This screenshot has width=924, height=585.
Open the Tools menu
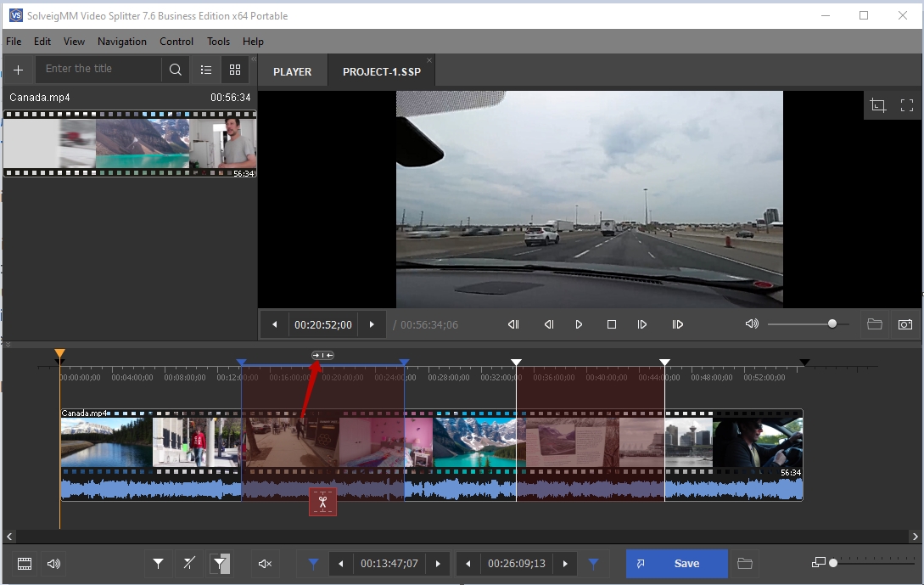tap(218, 41)
